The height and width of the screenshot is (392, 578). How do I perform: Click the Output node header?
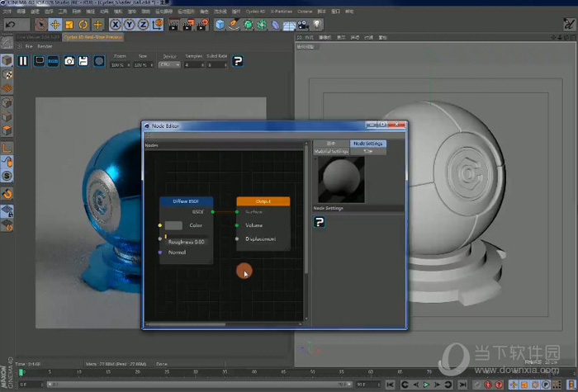click(x=263, y=201)
